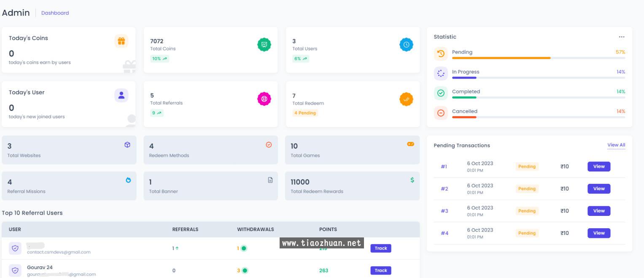Click the orange Total Redeem checkmark icon
This screenshot has height=278, width=644.
pyautogui.click(x=406, y=99)
